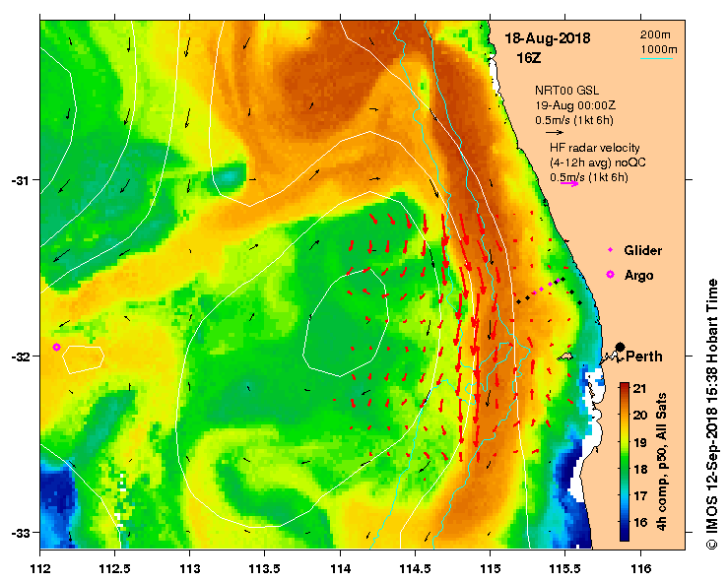This screenshot has height=583, width=728.
Task: Click the longitude axis label 115
Action: click(490, 568)
